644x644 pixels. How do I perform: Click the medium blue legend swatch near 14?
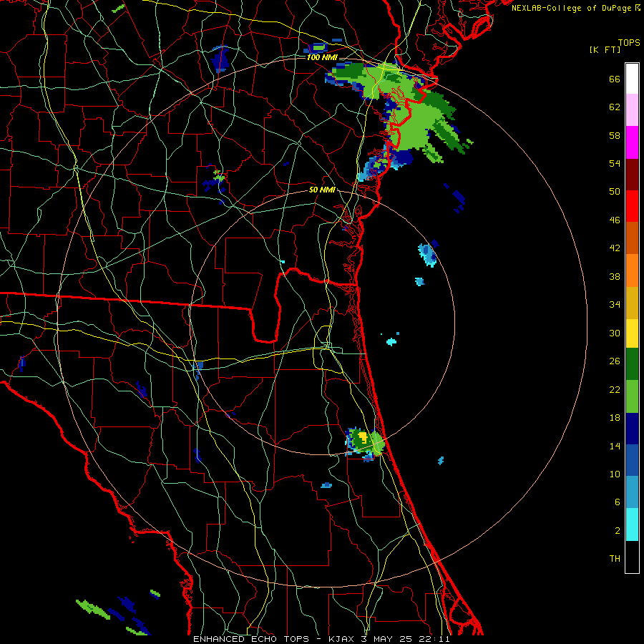(632, 460)
